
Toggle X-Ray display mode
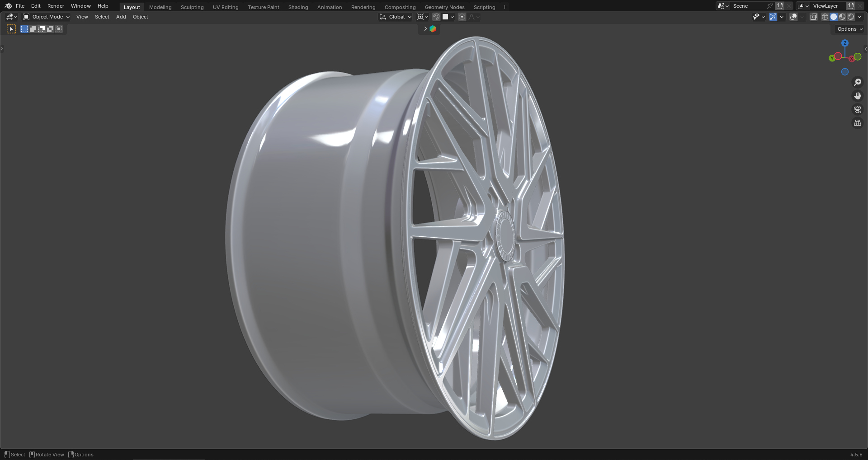click(814, 17)
